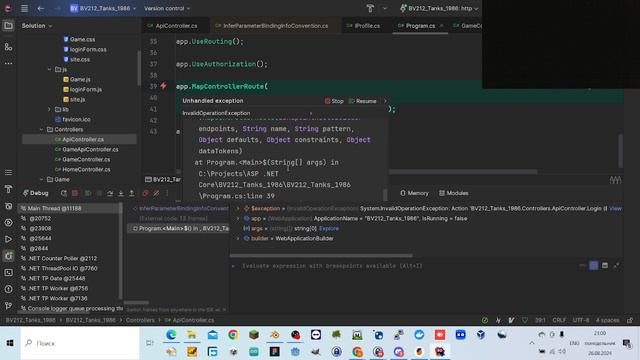Switch to the ApiController.cs editor tab
Image resolution: width=640 pixels, height=360 pixels.
tap(172, 26)
